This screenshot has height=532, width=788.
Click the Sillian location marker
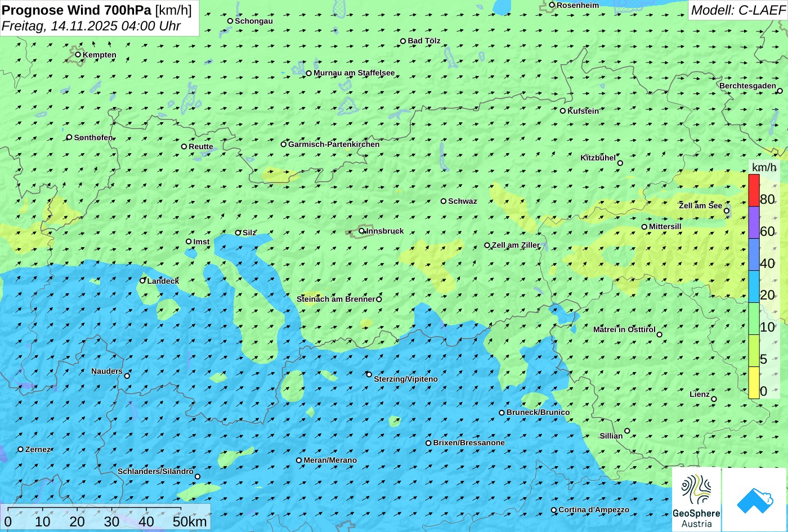pos(627,431)
